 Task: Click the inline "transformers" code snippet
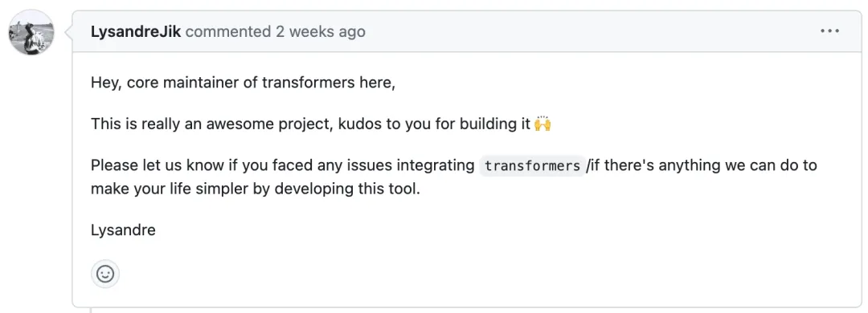(x=532, y=165)
